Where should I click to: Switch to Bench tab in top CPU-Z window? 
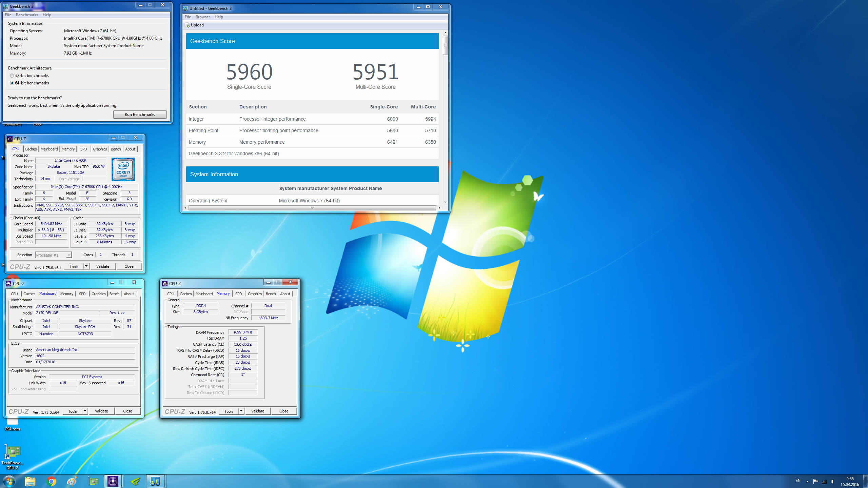pos(116,149)
